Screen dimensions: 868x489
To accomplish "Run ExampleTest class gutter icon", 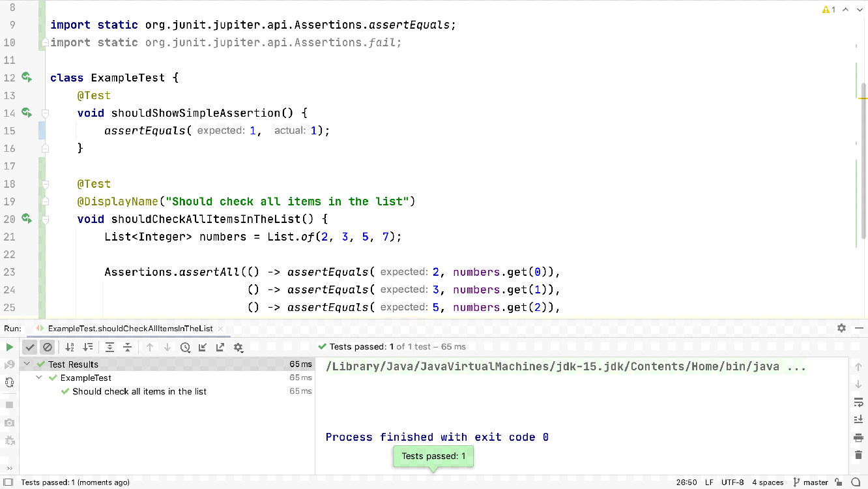I will coord(27,78).
